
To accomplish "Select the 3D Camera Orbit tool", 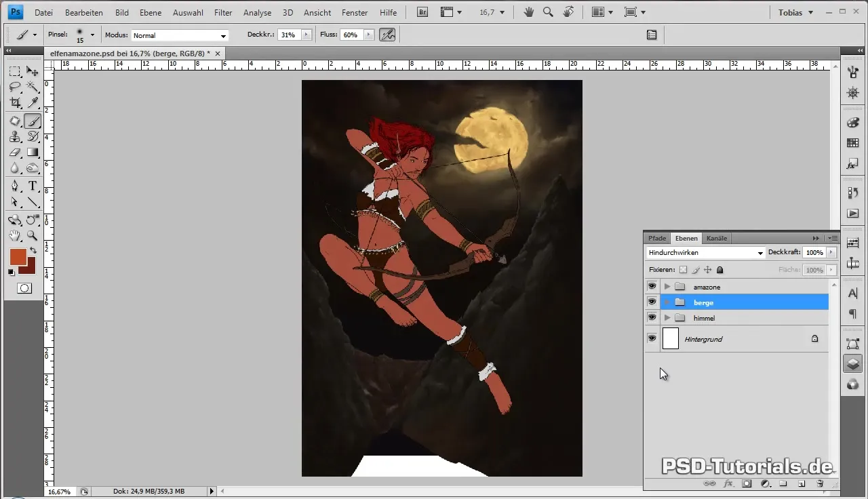I will coord(32,220).
